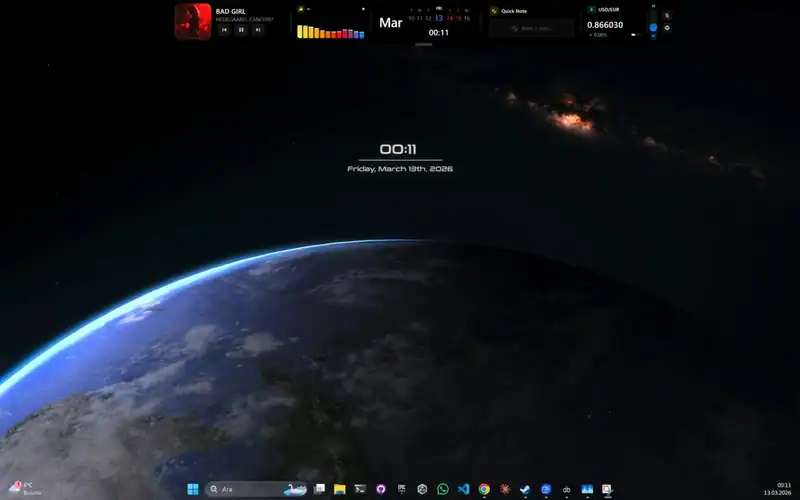
Task: Click the audio visualizer source icon
Action: [301, 9]
